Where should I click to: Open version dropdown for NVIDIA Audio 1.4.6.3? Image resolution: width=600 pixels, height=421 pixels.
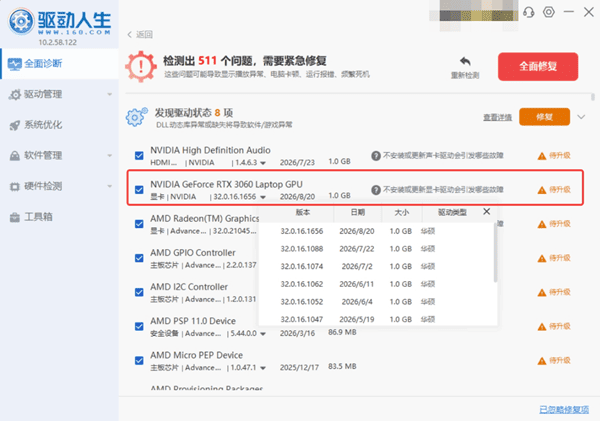coord(263,163)
